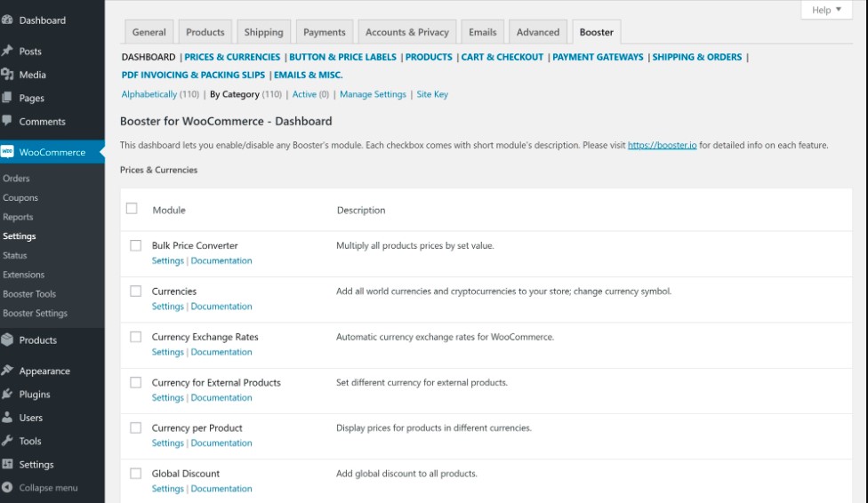Screen dimensions: 868x503
Task: Visit the https://booster.io link
Action: pyautogui.click(x=662, y=145)
